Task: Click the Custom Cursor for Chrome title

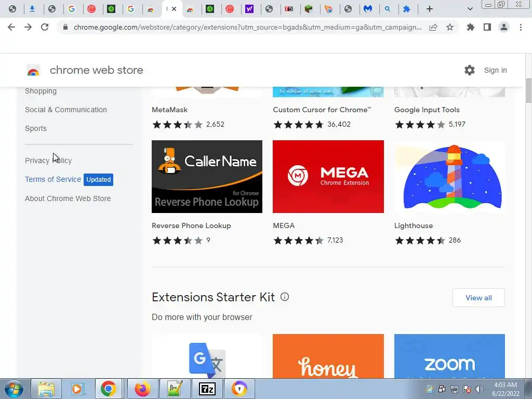Action: pyautogui.click(x=322, y=110)
